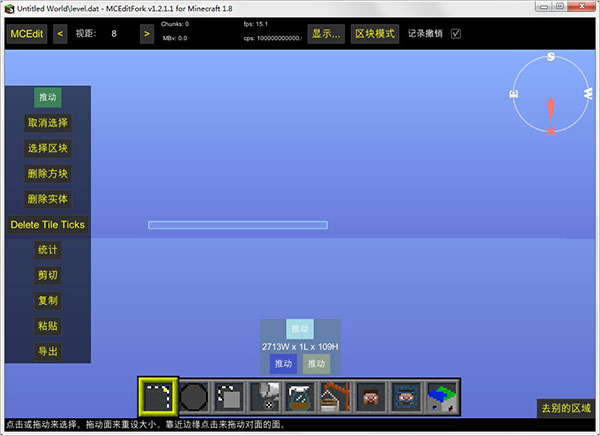
Task: Click the MCEdit app icon in title bar
Action: (x=10, y=8)
